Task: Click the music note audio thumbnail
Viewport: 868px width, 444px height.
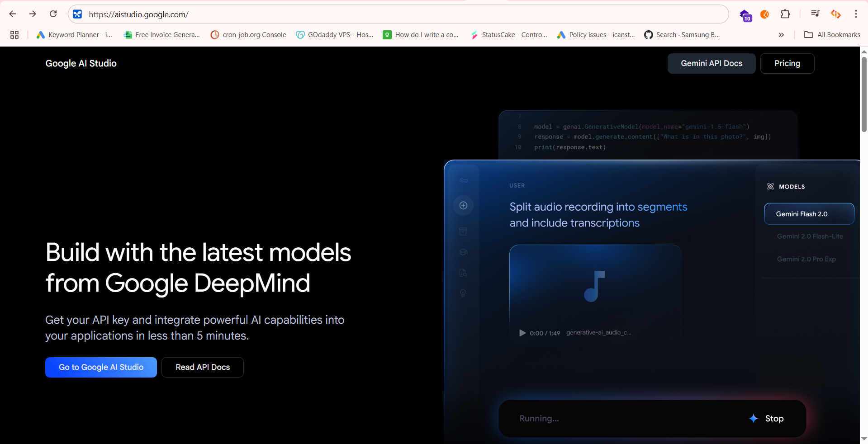Action: coord(594,286)
